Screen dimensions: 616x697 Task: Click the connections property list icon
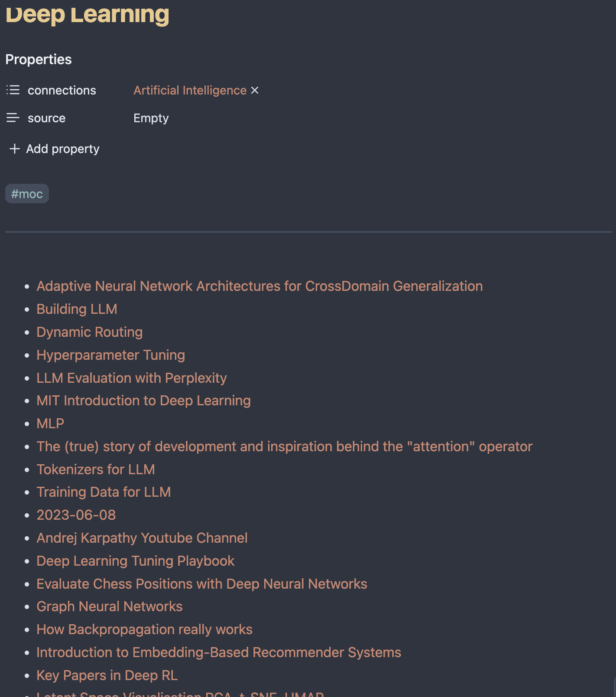pyautogui.click(x=13, y=90)
